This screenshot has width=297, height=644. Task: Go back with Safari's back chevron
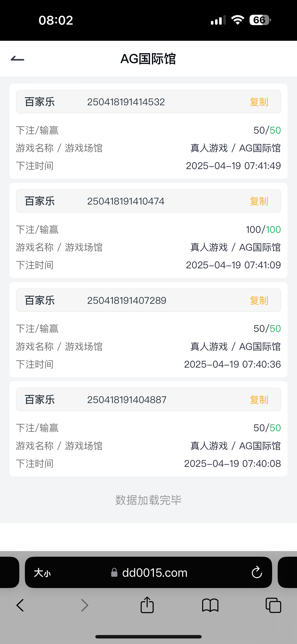[20, 605]
